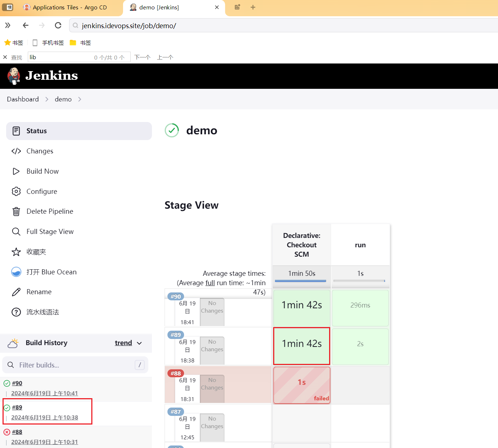Click the Dashboard breadcrumb link

[x=23, y=99]
